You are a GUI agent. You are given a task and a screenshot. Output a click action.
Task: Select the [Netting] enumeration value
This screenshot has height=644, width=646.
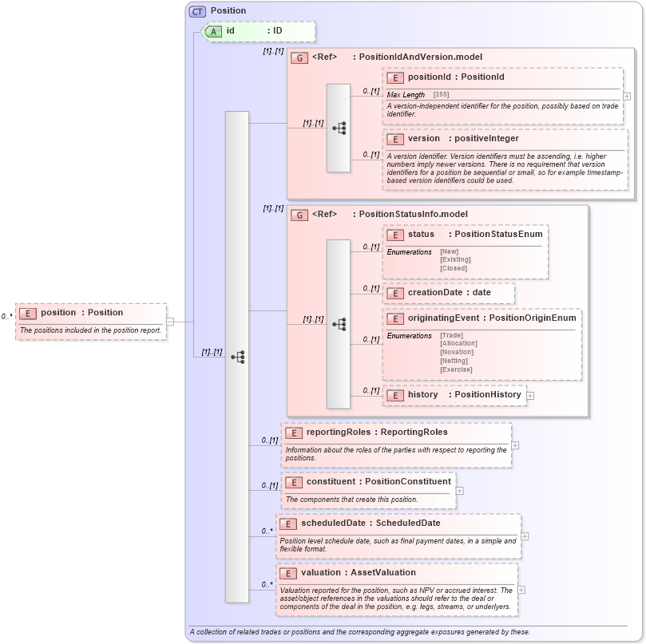(x=454, y=361)
